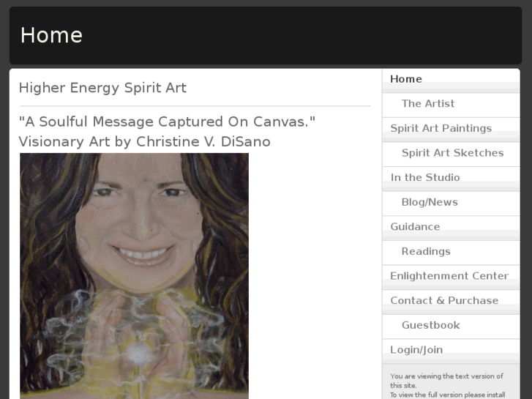Click Visionary Art by Christine DiSano text

pos(144,141)
